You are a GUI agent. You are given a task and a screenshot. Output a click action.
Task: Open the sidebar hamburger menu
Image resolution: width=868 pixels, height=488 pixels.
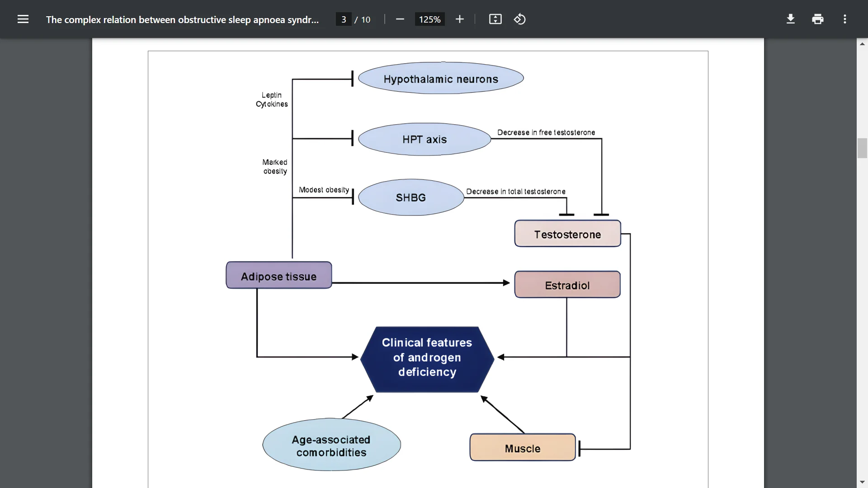tap(23, 19)
